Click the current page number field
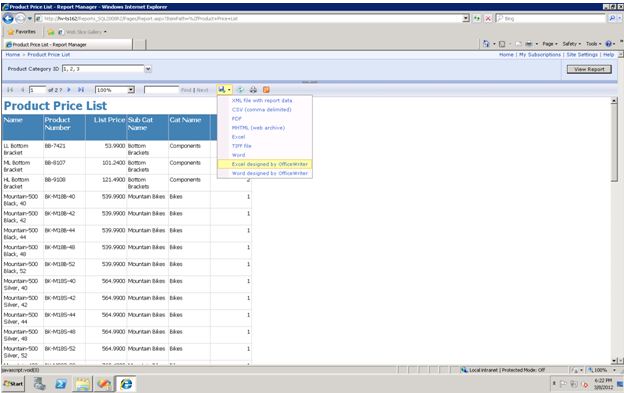 [37, 90]
